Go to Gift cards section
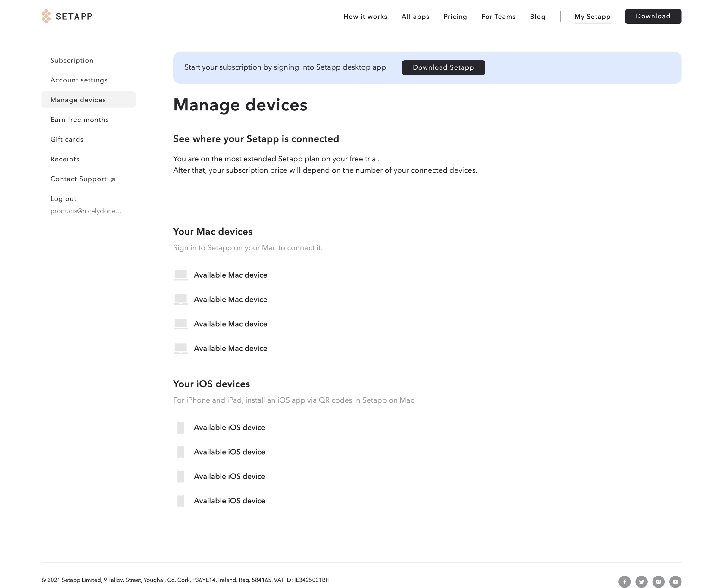This screenshot has width=723, height=588. pos(67,139)
